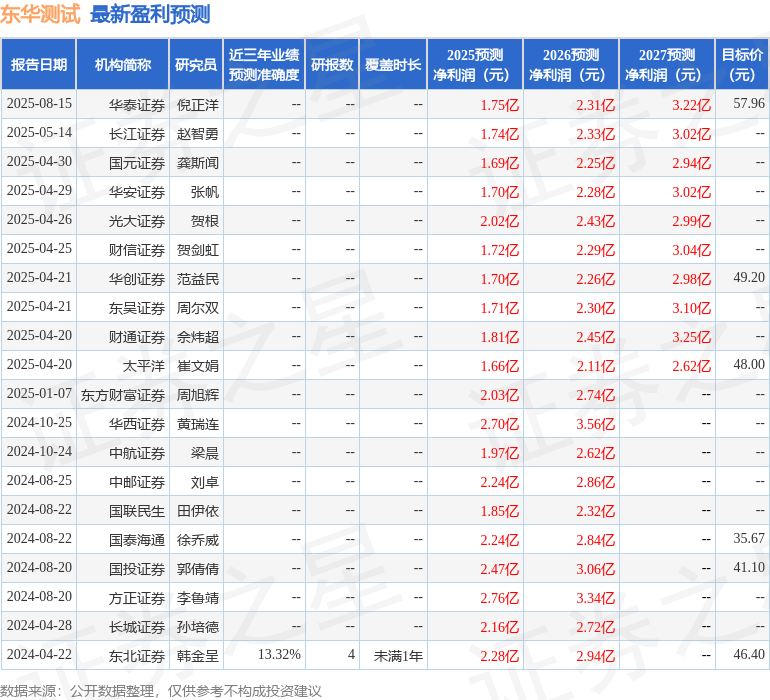Image resolution: width=770 pixels, height=700 pixels.
Task: Click the 2026预测净利润 column header
Action: (x=571, y=65)
